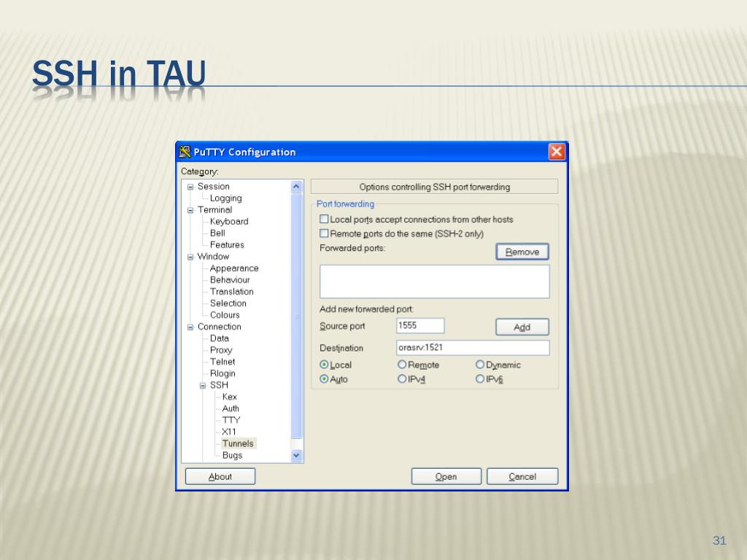Viewport: 747px width, 560px height.
Task: Select the Remote radio button
Action: (402, 365)
